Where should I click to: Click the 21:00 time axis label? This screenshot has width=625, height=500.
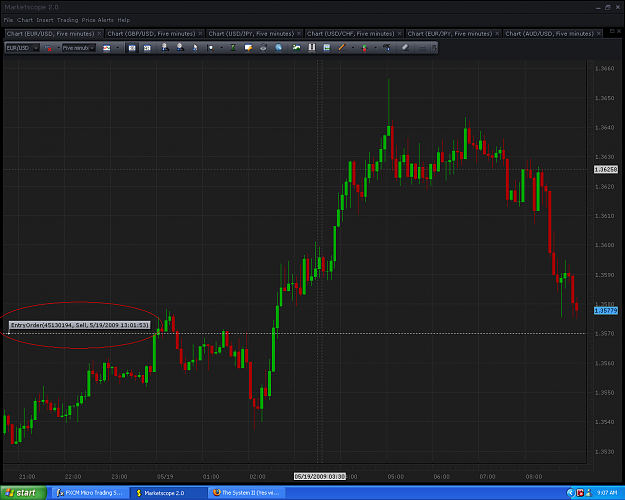pyautogui.click(x=27, y=476)
